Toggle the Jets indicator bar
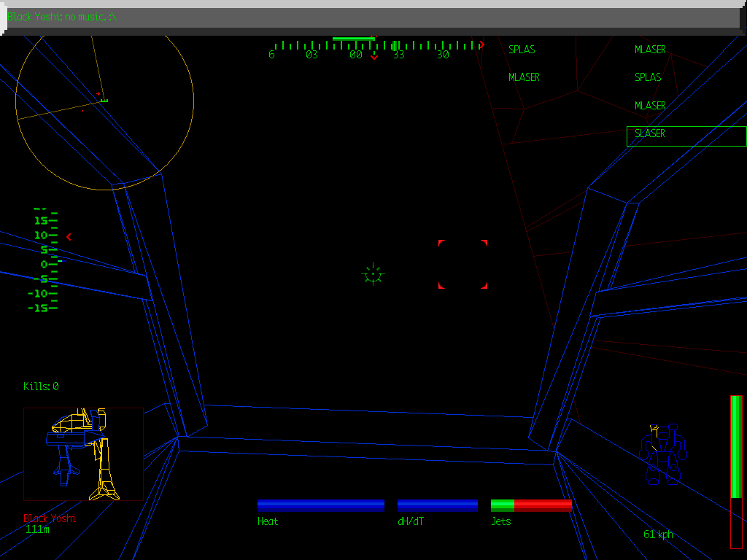The image size is (747, 560). 531,504
